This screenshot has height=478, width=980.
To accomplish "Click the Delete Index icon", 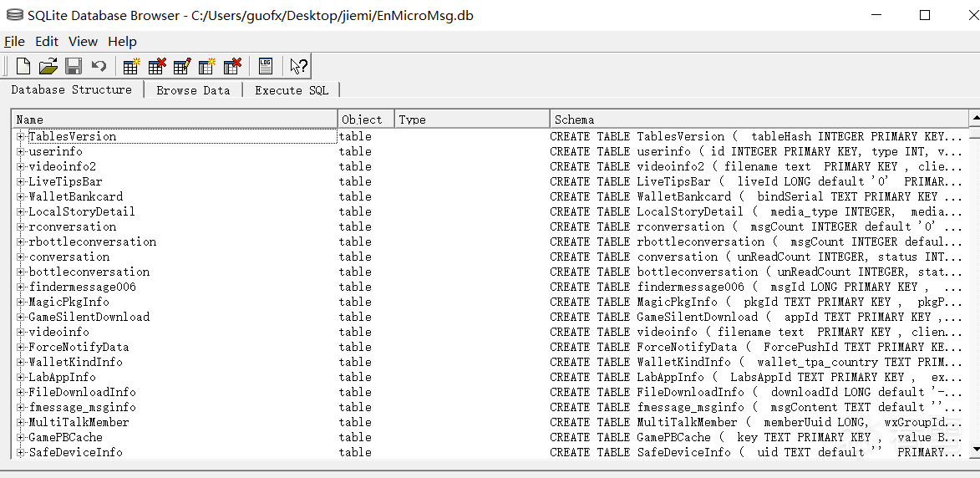I will pos(232,66).
